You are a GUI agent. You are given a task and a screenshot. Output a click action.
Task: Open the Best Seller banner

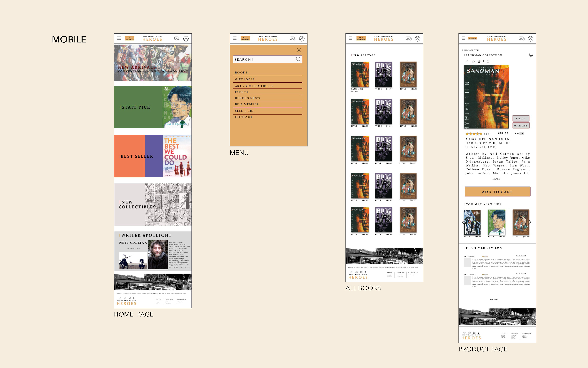pyautogui.click(x=153, y=156)
